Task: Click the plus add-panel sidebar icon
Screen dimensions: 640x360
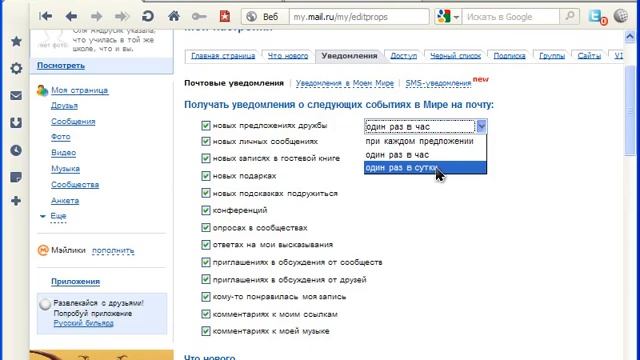Action: 16,201
